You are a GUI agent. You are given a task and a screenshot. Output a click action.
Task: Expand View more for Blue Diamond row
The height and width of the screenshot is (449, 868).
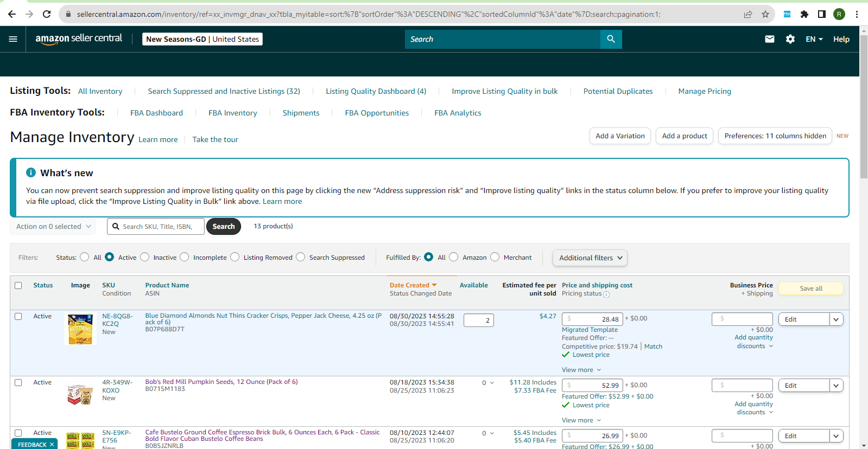click(x=581, y=370)
